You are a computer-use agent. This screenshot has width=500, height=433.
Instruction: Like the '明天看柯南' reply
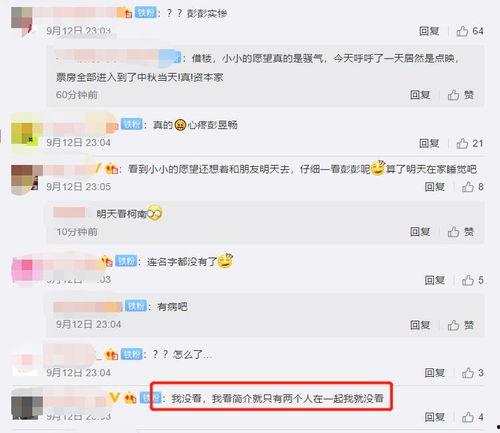click(x=461, y=232)
